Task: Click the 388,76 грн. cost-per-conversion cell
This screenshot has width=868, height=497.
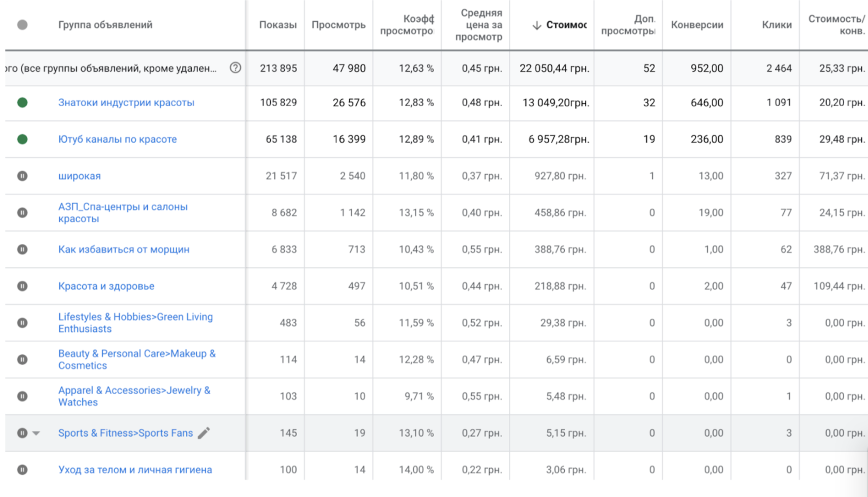Action: coord(839,249)
